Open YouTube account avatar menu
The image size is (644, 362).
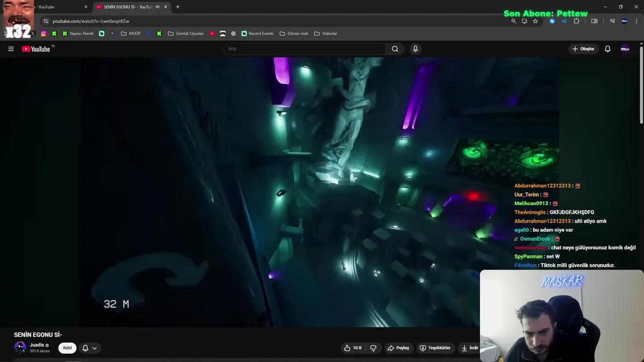pyautogui.click(x=625, y=49)
